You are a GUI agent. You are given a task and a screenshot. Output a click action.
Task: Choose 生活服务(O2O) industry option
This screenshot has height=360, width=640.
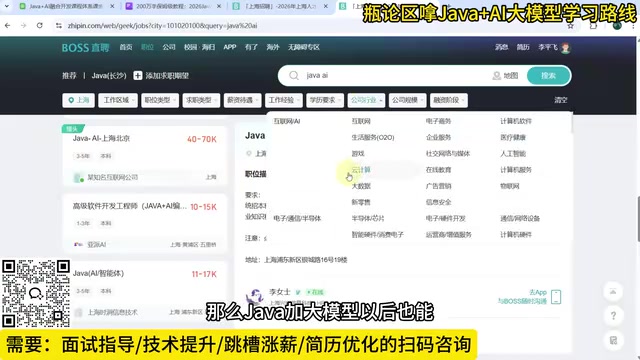pyautogui.click(x=373, y=138)
